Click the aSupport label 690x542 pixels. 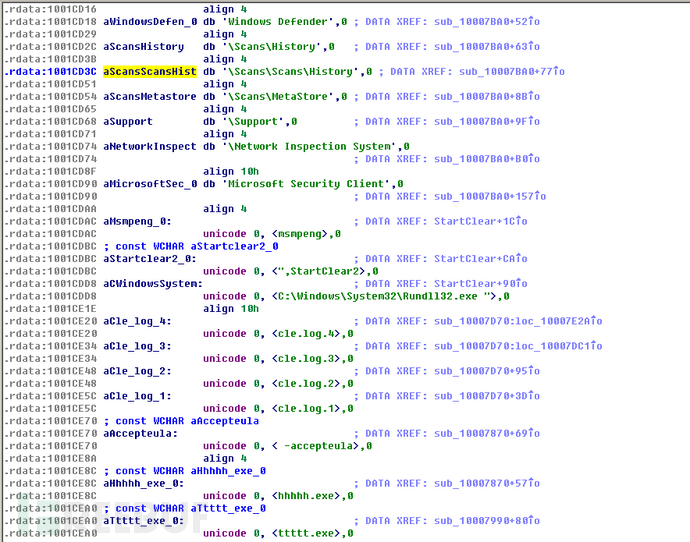pos(128,122)
